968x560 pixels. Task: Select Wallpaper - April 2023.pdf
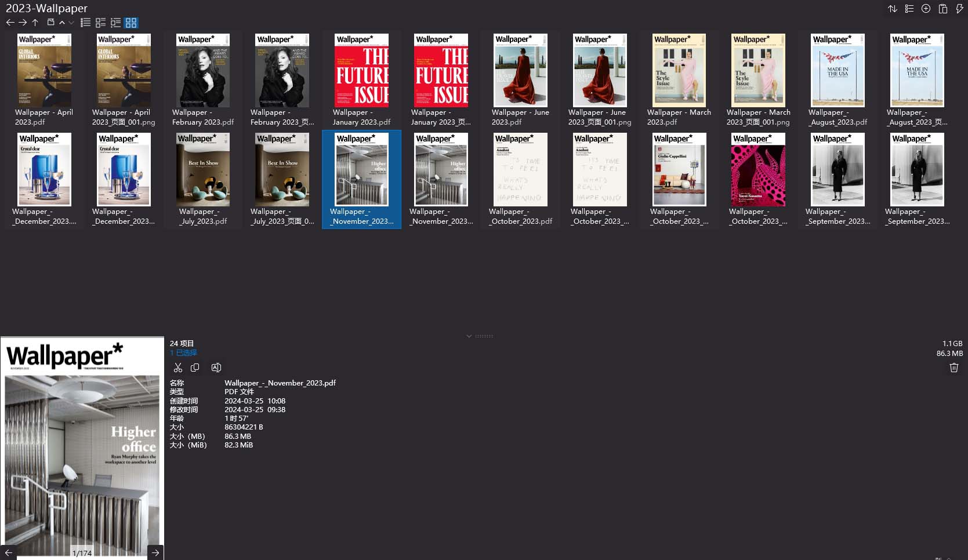coord(44,80)
